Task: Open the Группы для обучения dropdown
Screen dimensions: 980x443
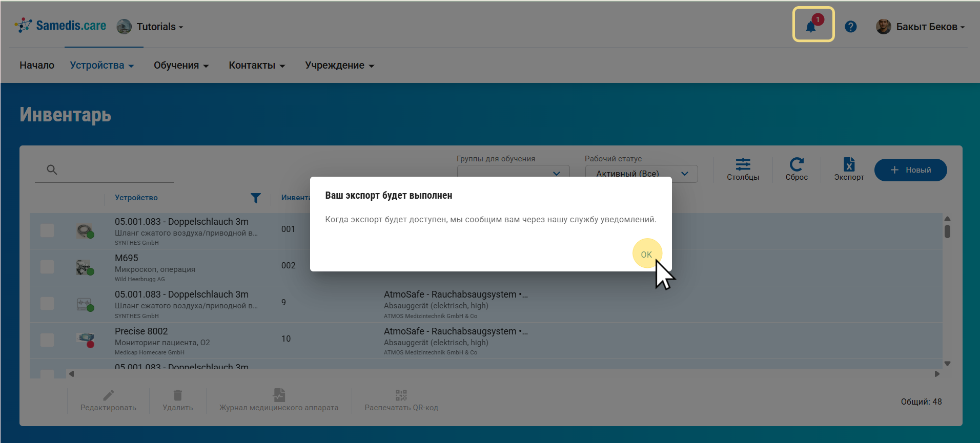Action: 557,174
